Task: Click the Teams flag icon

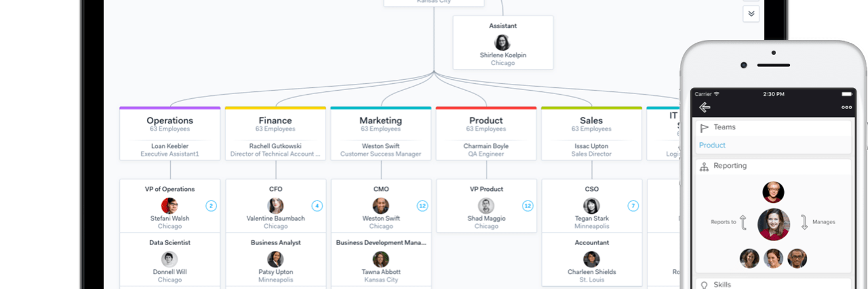Action: pos(704,128)
